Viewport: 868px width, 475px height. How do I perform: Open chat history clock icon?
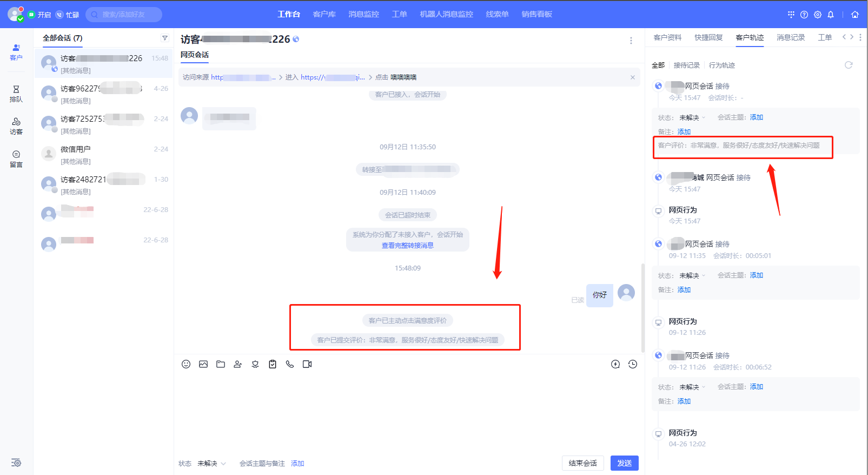click(x=633, y=364)
